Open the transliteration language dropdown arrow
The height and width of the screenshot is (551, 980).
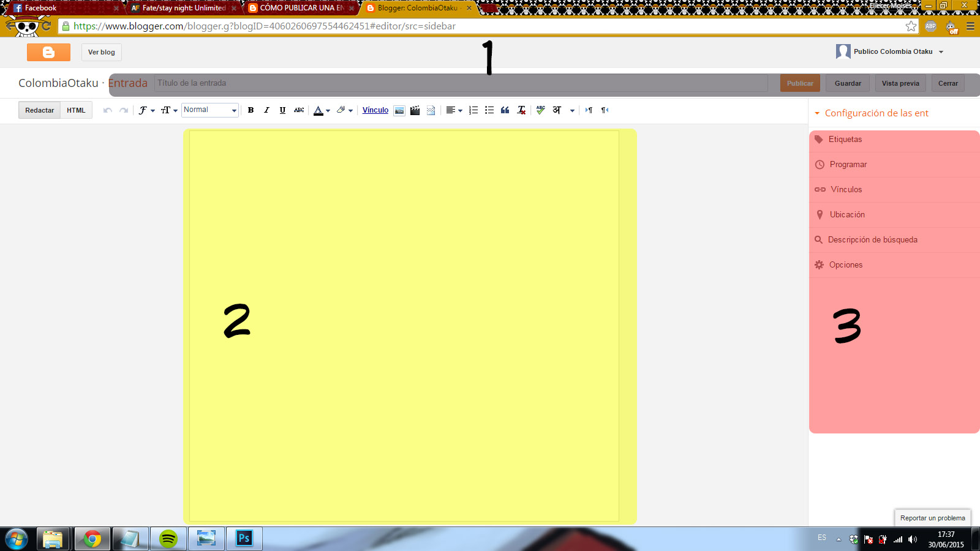(572, 111)
